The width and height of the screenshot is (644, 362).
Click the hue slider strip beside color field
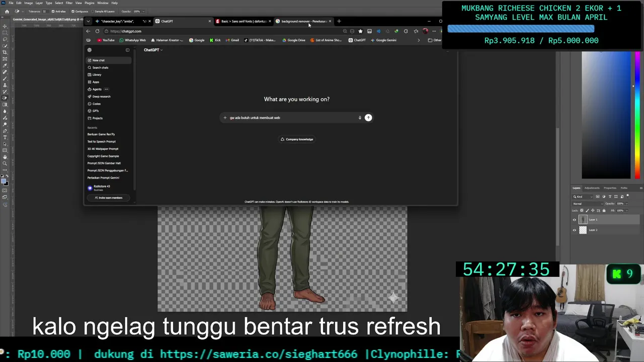click(x=637, y=115)
